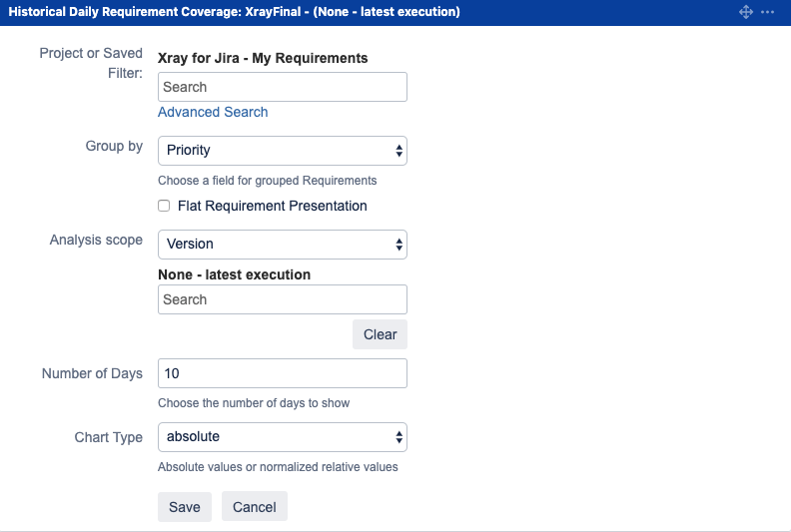Open the Advanced Search link

click(x=213, y=112)
